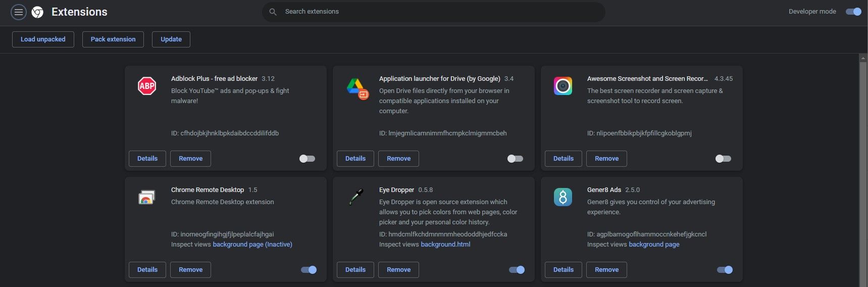Viewport: 868px width, 287px height.
Task: Turn off Developer mode
Action: coord(853,12)
